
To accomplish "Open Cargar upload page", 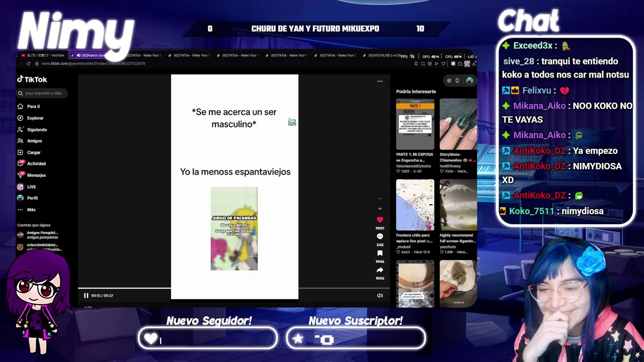I will pos(29,152).
